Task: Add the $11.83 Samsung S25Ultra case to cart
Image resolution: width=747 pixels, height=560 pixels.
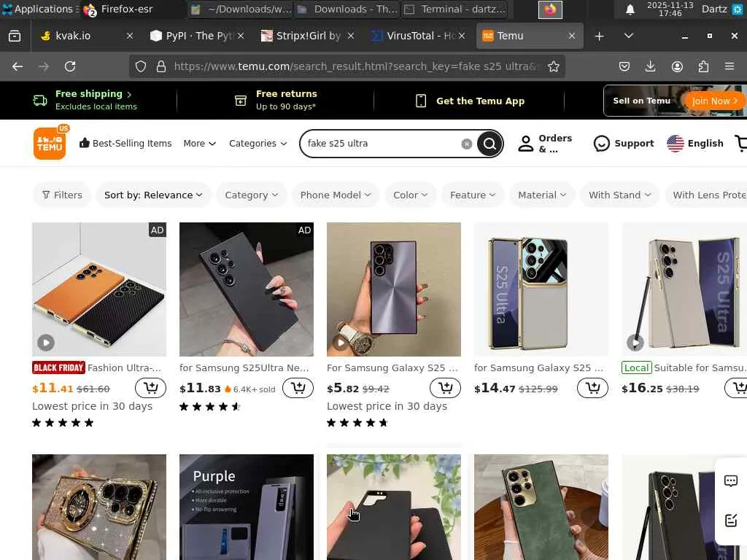Action: [298, 388]
